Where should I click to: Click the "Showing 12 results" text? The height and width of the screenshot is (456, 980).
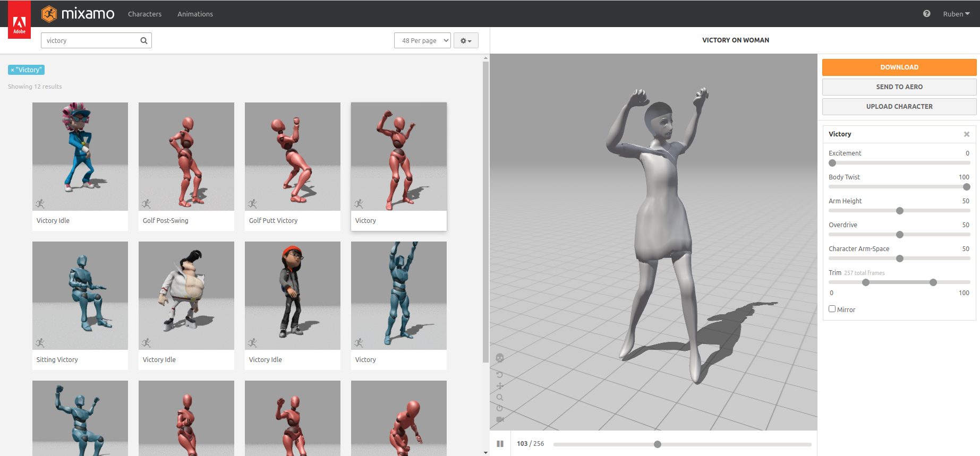tap(35, 87)
